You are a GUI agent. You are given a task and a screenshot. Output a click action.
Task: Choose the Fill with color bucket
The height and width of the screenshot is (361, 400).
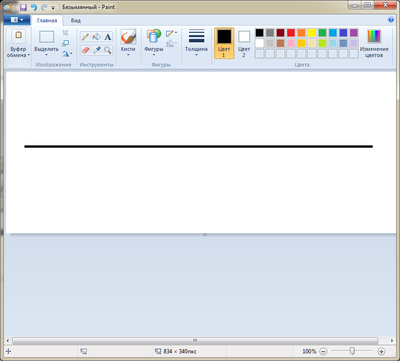click(97, 37)
